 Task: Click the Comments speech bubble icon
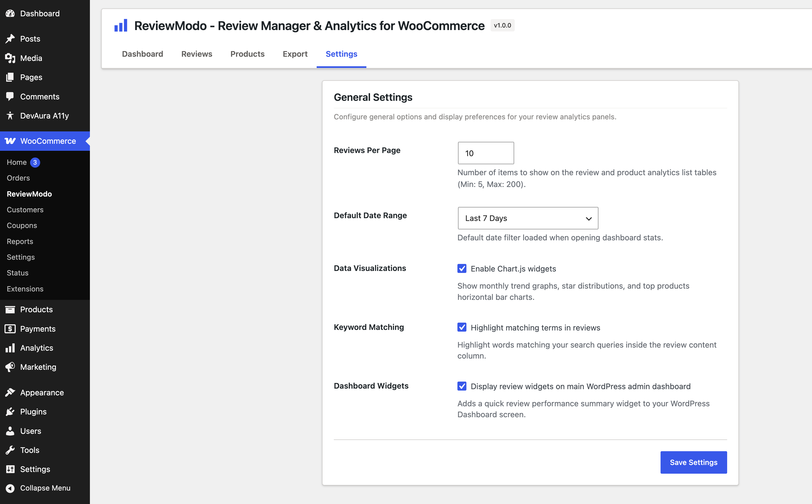coord(10,96)
